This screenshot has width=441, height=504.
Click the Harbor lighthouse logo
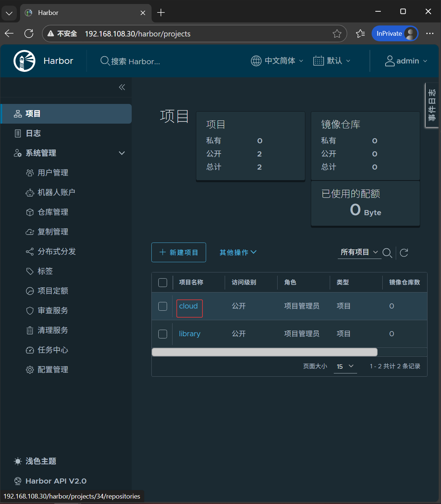coord(24,61)
